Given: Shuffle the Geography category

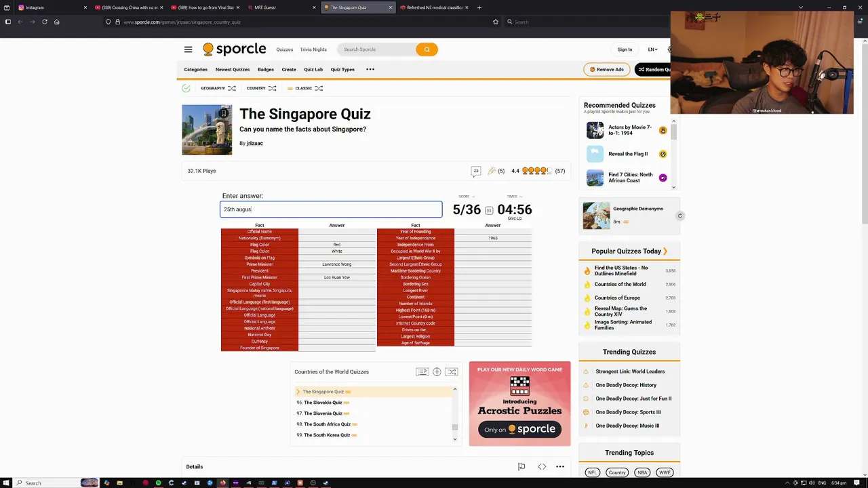Looking at the screenshot, I should [232, 88].
